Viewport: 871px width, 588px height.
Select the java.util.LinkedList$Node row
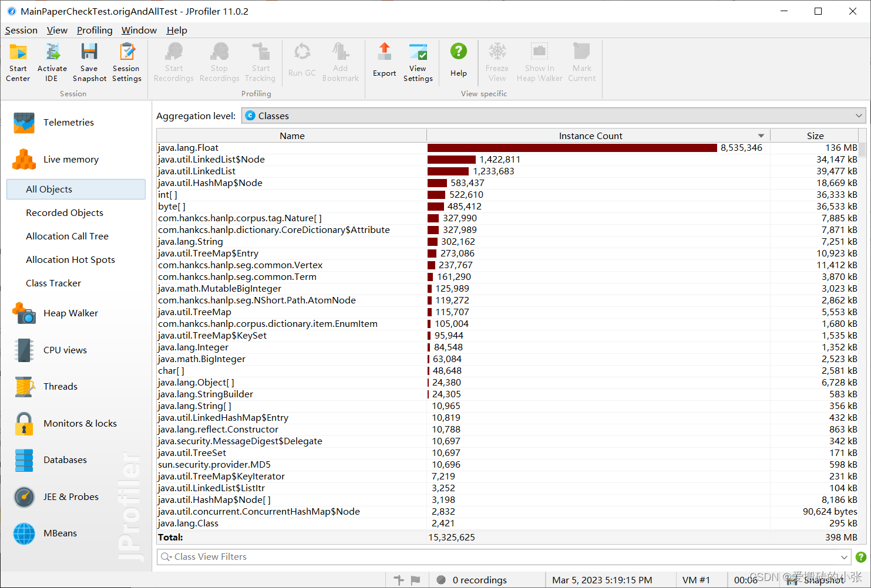tap(507, 160)
